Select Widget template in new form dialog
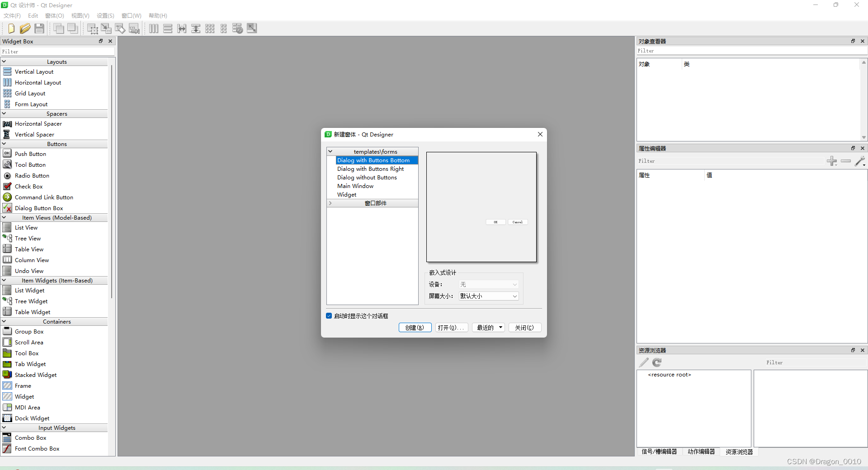This screenshot has height=470, width=868. 347,194
